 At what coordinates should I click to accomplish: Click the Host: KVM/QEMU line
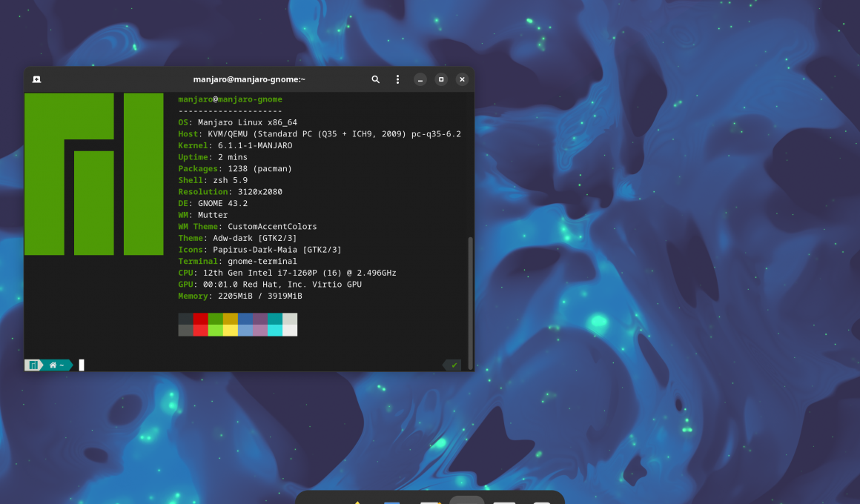point(320,134)
